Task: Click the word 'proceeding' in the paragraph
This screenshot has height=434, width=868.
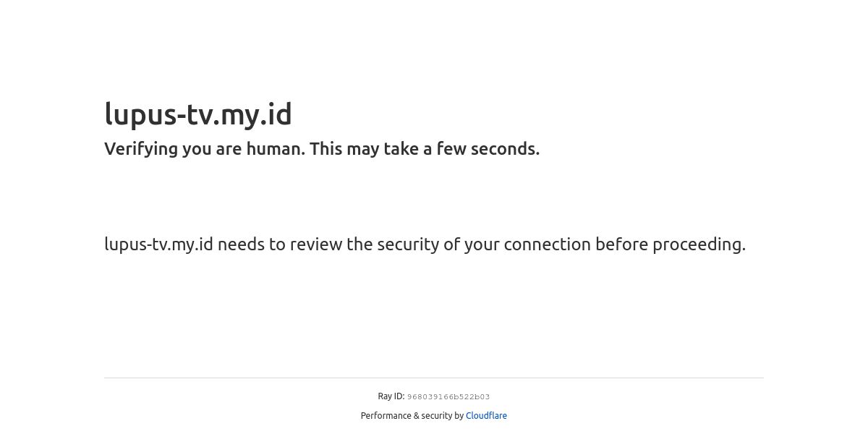Action: [697, 244]
